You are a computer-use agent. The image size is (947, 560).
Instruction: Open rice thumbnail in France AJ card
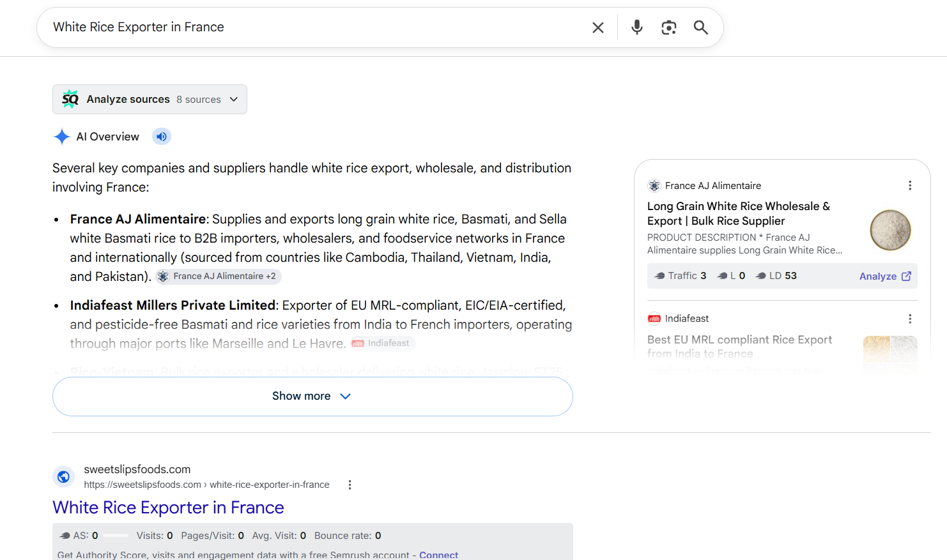tap(890, 230)
